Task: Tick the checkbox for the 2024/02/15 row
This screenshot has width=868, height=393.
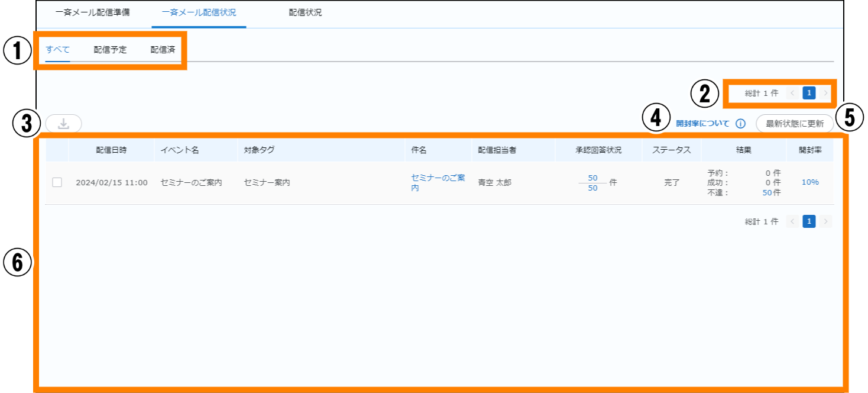Action: coord(57,182)
